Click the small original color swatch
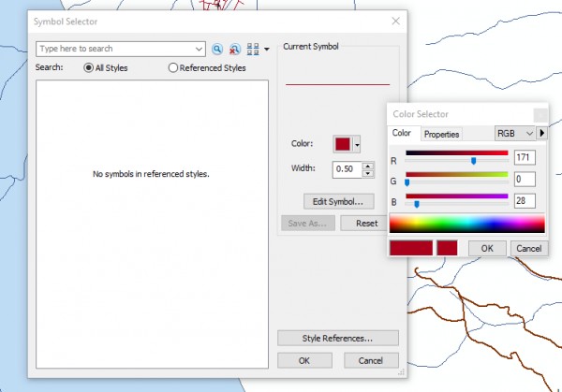The height and width of the screenshot is (392, 562). (x=447, y=248)
